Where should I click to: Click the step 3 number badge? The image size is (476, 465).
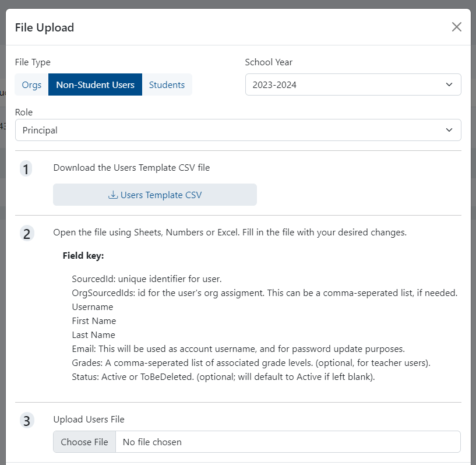(x=26, y=420)
